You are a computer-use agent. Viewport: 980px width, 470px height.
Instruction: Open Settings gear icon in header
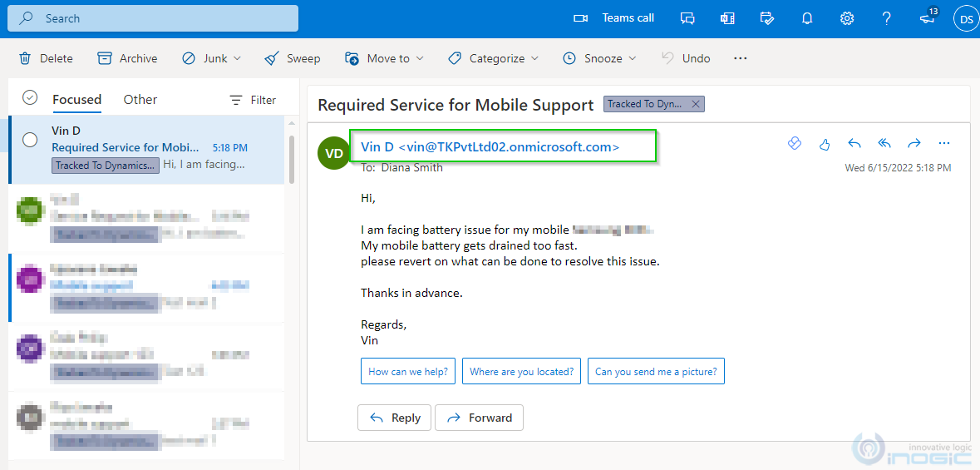(847, 18)
